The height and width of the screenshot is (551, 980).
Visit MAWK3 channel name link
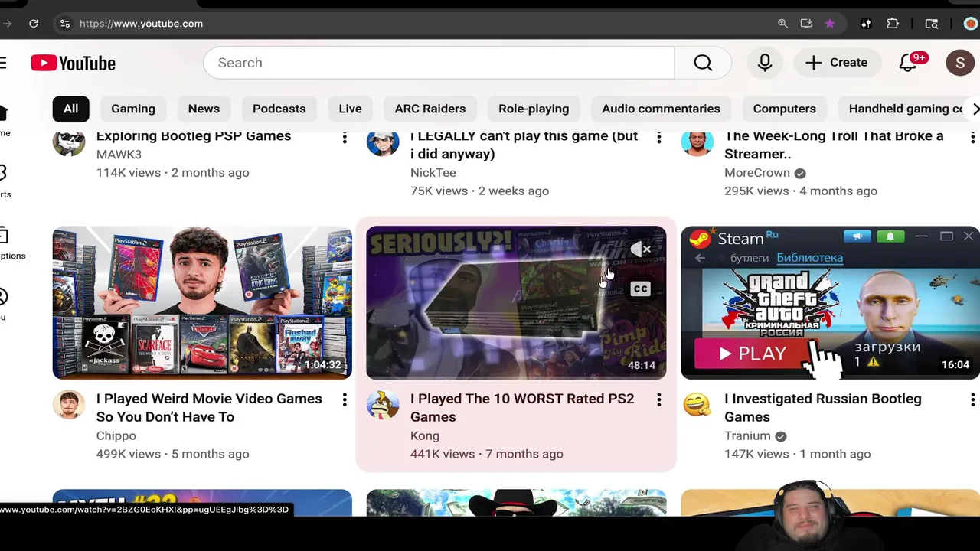(119, 155)
